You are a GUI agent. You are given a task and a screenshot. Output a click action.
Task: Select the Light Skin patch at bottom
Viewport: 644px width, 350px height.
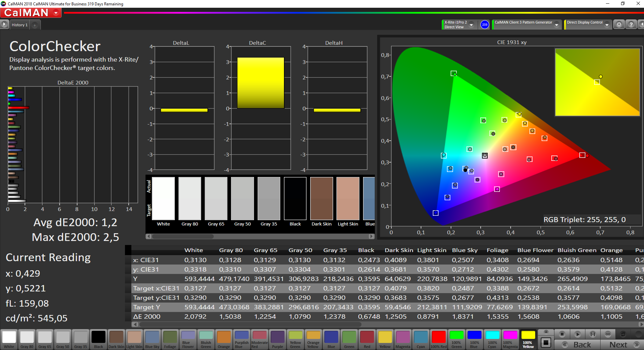134,340
